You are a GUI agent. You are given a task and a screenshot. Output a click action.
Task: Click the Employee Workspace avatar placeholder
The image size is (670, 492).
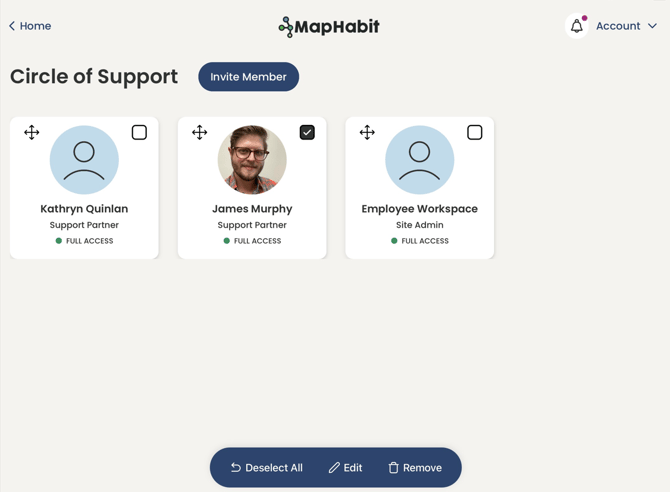[420, 160]
